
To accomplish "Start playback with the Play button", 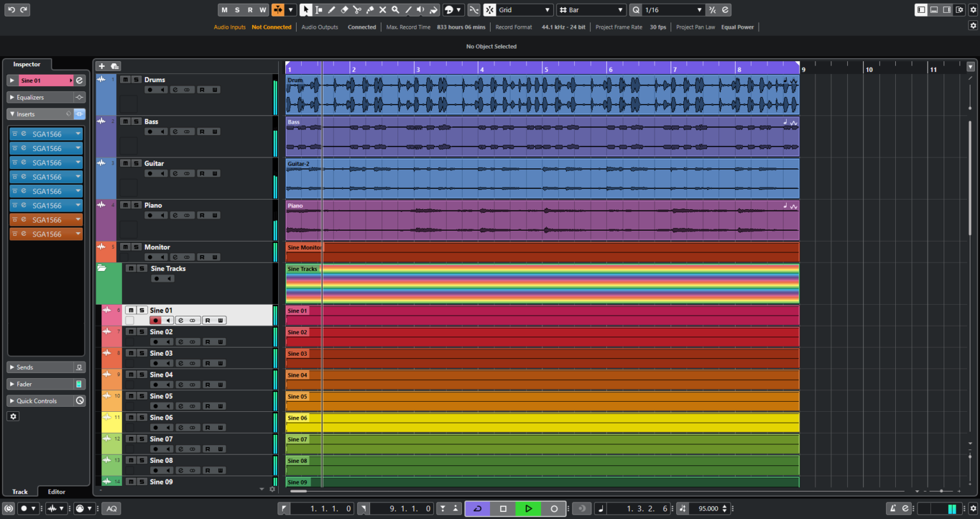I will 528,508.
